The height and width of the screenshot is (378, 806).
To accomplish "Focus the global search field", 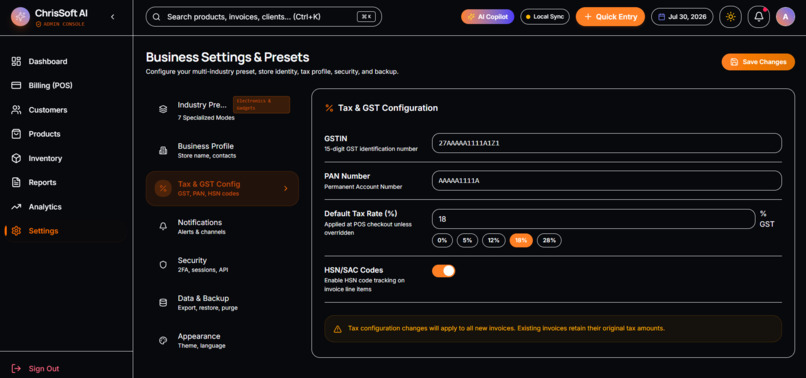I will [264, 16].
